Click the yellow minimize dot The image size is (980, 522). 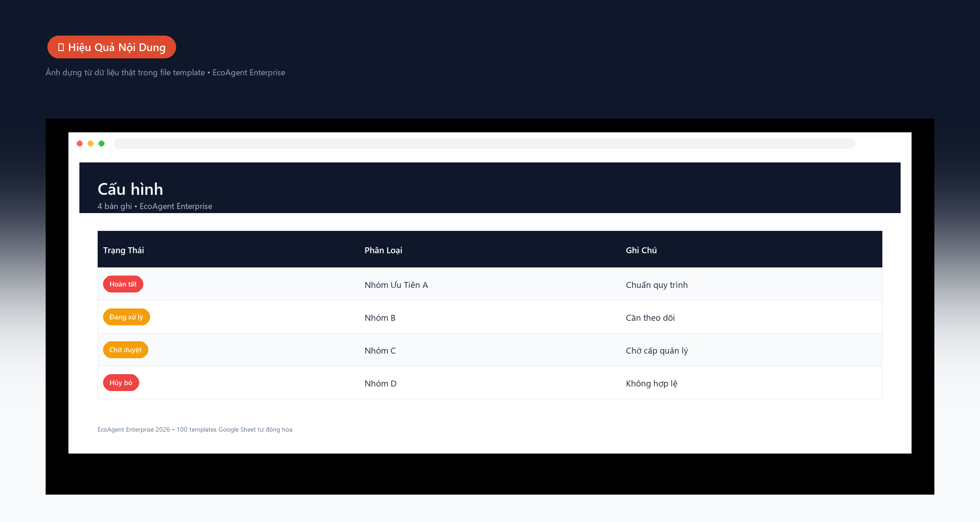[x=91, y=143]
